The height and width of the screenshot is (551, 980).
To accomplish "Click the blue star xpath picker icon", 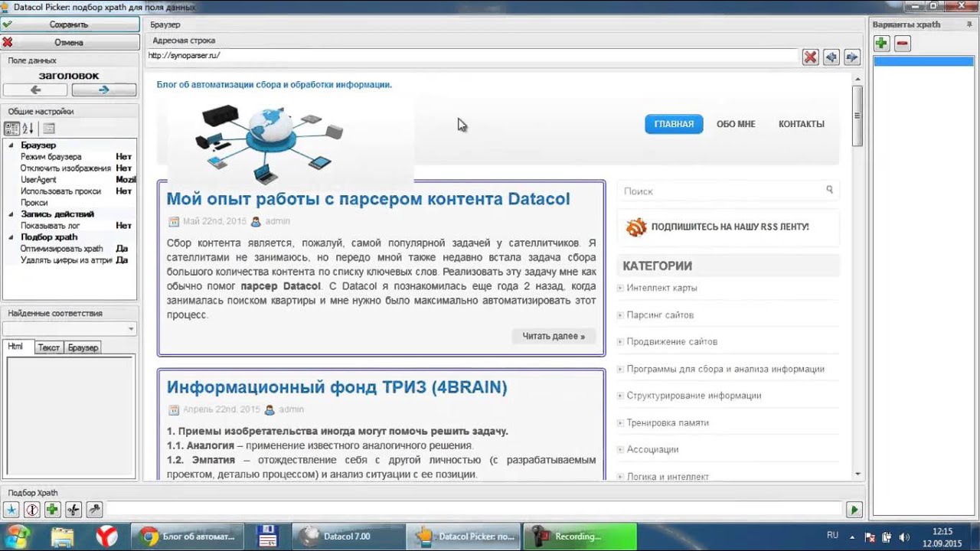I will pos(11,510).
